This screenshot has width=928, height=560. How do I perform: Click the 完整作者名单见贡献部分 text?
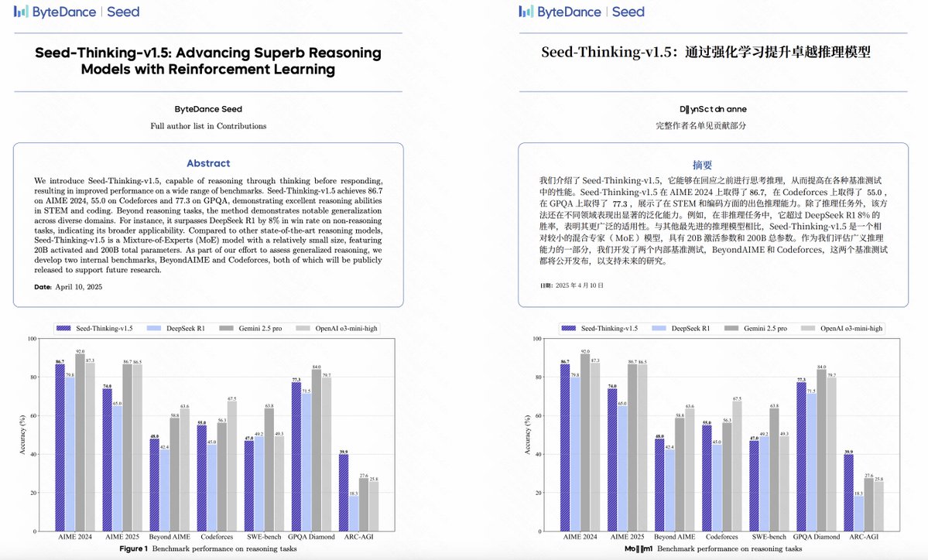[x=702, y=125]
